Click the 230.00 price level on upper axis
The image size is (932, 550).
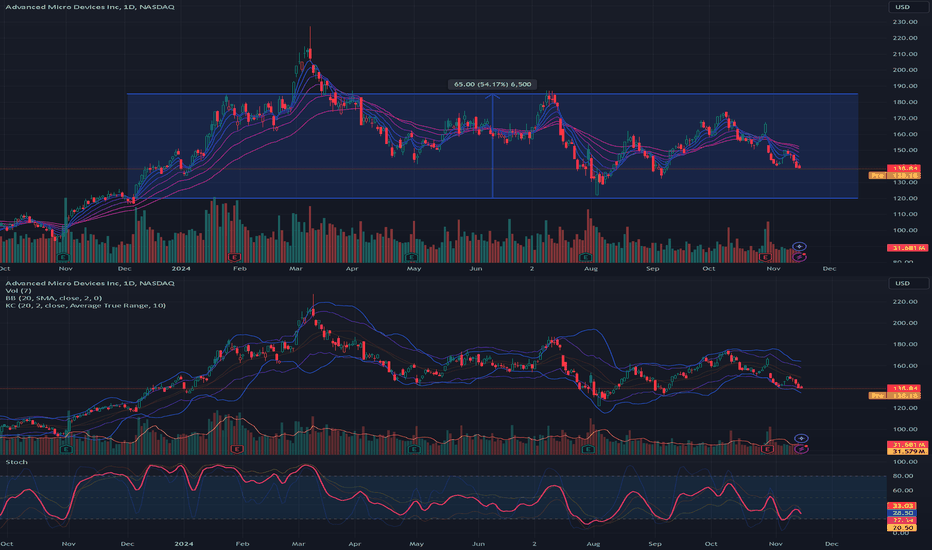click(x=905, y=22)
